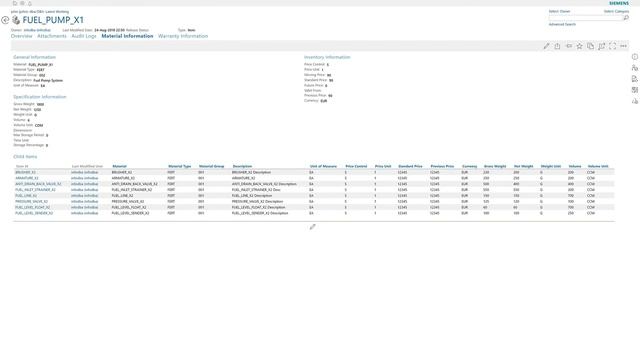Click the SIEMENS logo at top right
Viewport: 640px width, 360px height.
pyautogui.click(x=619, y=3)
